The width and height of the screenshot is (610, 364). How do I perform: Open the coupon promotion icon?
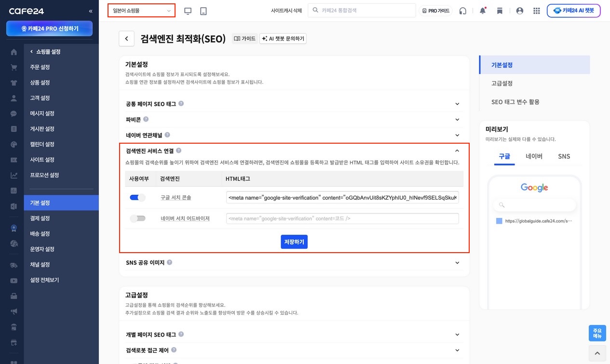(14, 160)
